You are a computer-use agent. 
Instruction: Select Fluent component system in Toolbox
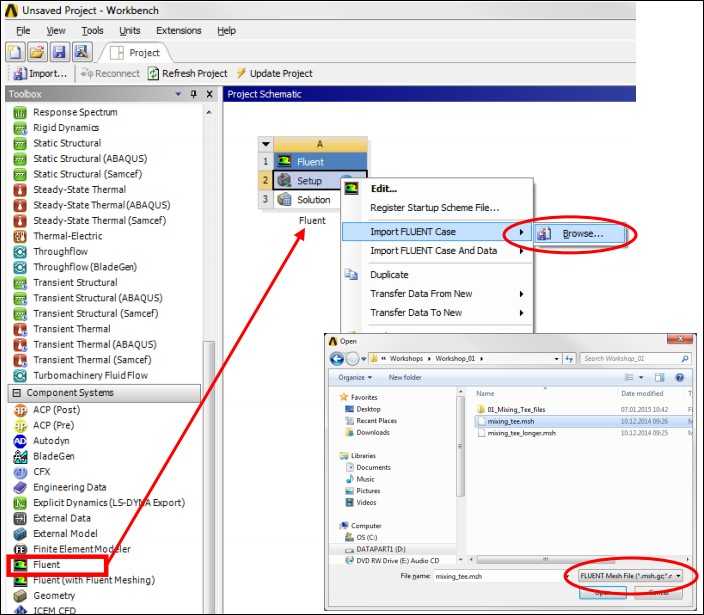click(46, 565)
